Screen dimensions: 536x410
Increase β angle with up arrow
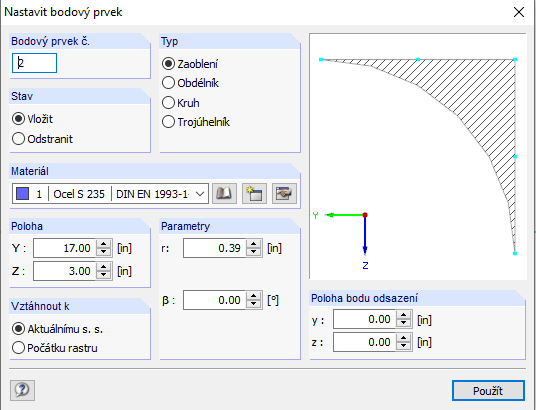tap(253, 296)
